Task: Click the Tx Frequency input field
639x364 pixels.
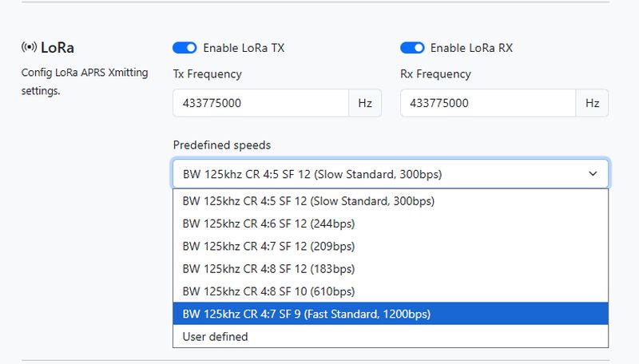Action: tap(261, 103)
